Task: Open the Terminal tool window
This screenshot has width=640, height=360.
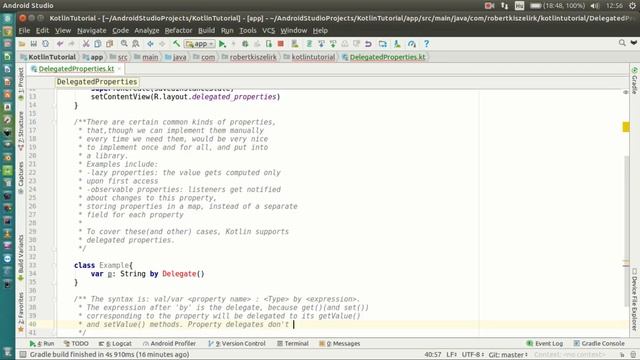Action: coord(293,344)
